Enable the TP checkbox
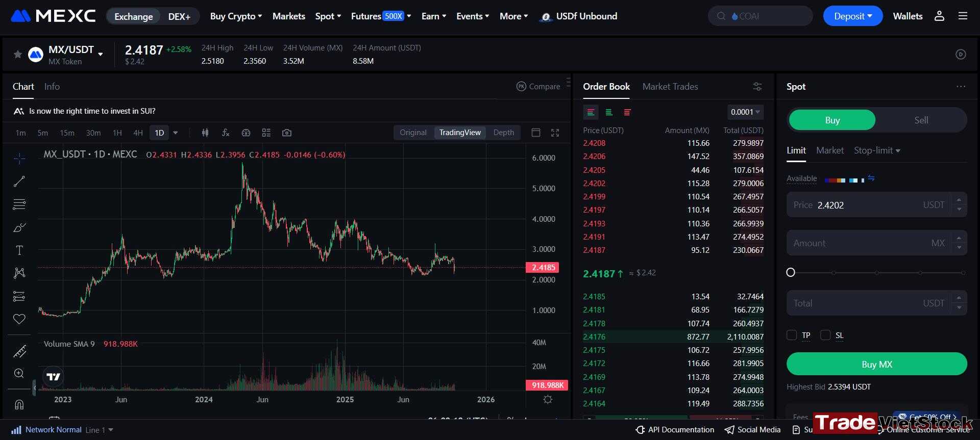The width and height of the screenshot is (980, 440). tap(792, 335)
